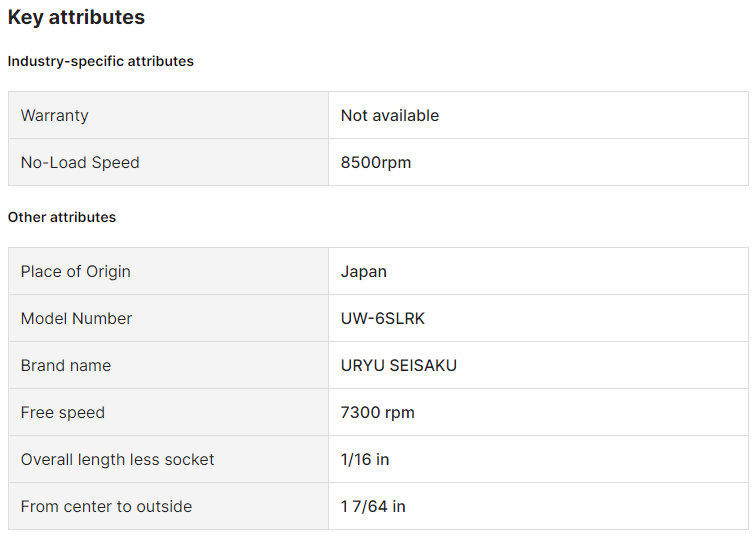Select the From center to outside label
The height and width of the screenshot is (541, 754).
click(x=106, y=506)
